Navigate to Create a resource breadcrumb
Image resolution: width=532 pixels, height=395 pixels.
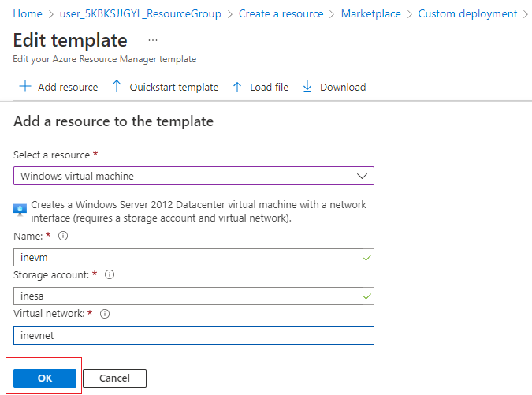pyautogui.click(x=281, y=13)
